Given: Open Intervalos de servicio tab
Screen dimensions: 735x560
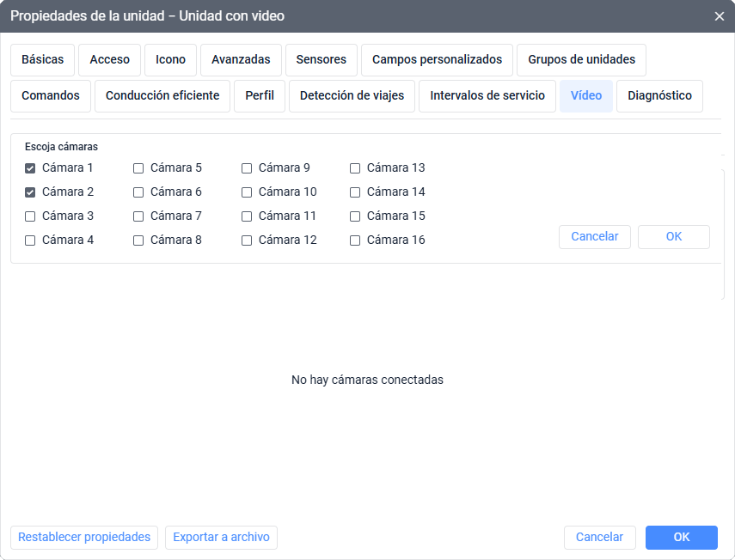Looking at the screenshot, I should (487, 96).
